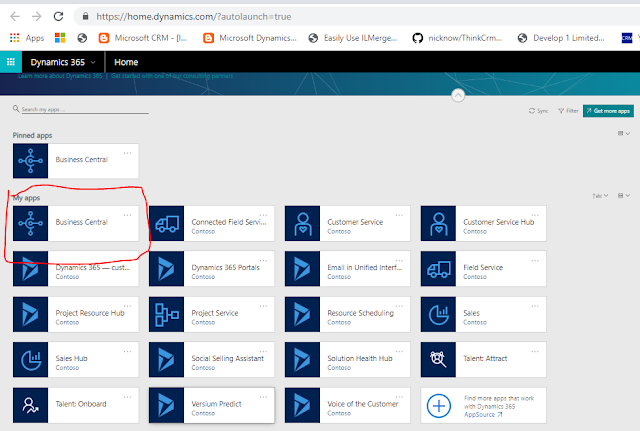Open more options for Field Service
The width and height of the screenshot is (640, 431).
point(535,260)
